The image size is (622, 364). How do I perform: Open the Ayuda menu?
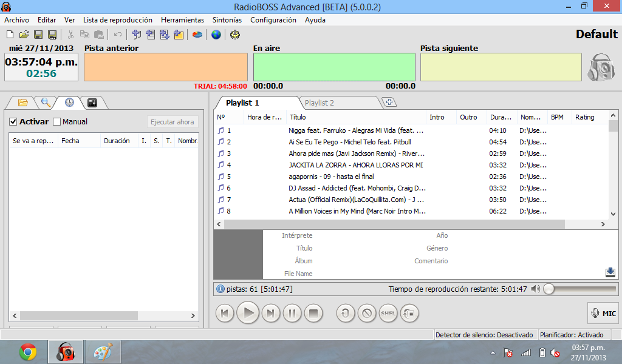coord(315,20)
